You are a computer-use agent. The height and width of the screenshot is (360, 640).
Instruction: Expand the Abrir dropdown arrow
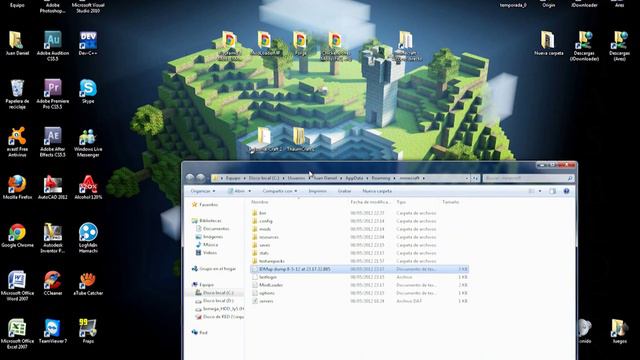tap(250, 191)
